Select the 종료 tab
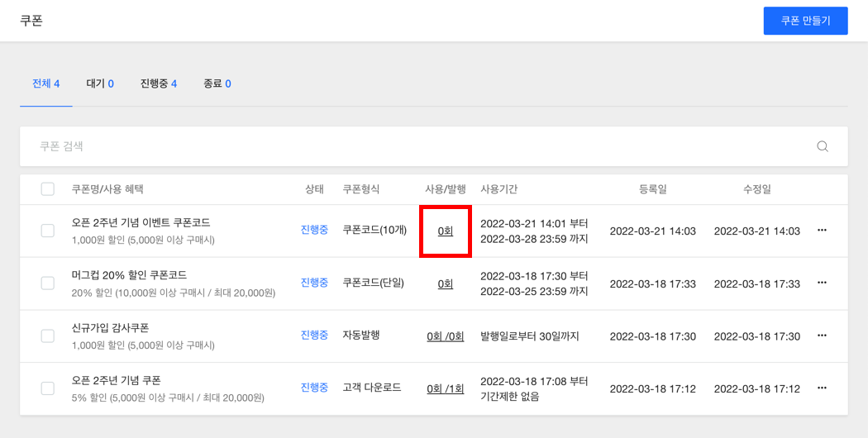The image size is (868, 438). [217, 83]
